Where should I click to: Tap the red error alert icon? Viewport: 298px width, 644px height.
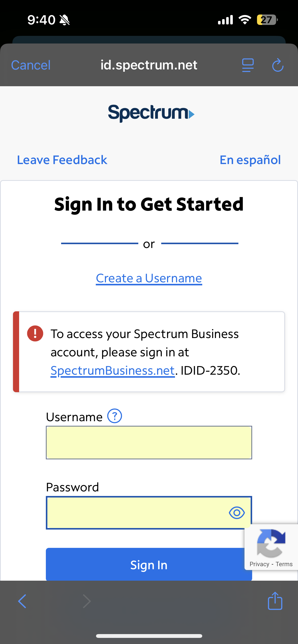click(x=35, y=333)
